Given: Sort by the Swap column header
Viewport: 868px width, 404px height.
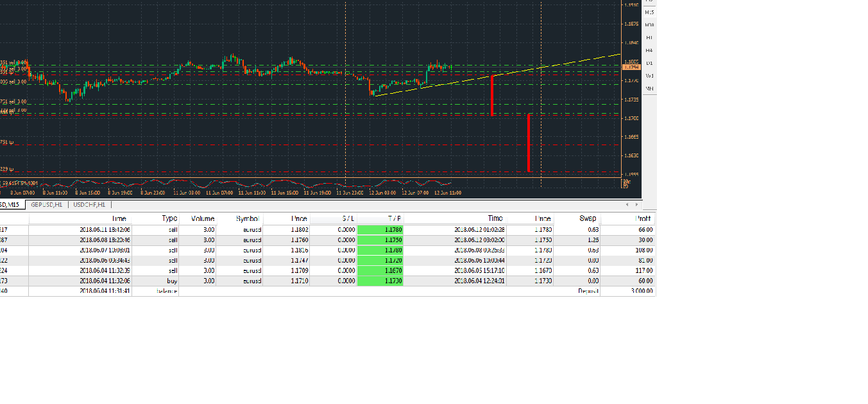Looking at the screenshot, I should point(587,219).
